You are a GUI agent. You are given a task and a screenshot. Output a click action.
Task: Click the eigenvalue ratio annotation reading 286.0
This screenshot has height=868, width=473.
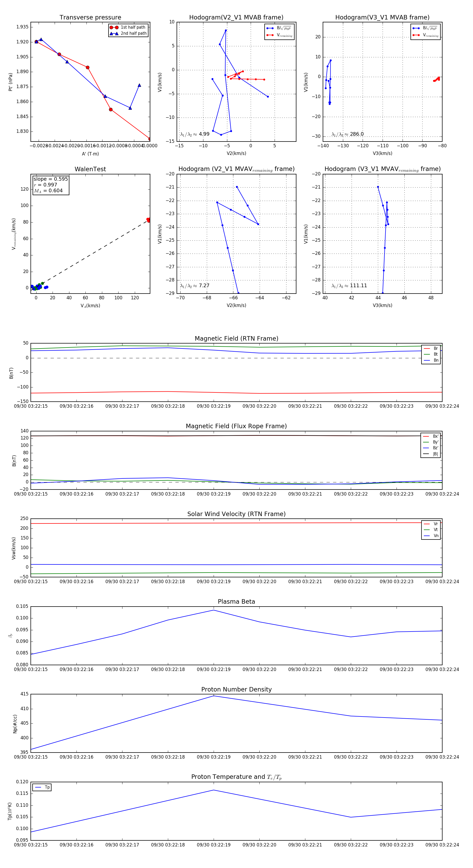point(347,134)
